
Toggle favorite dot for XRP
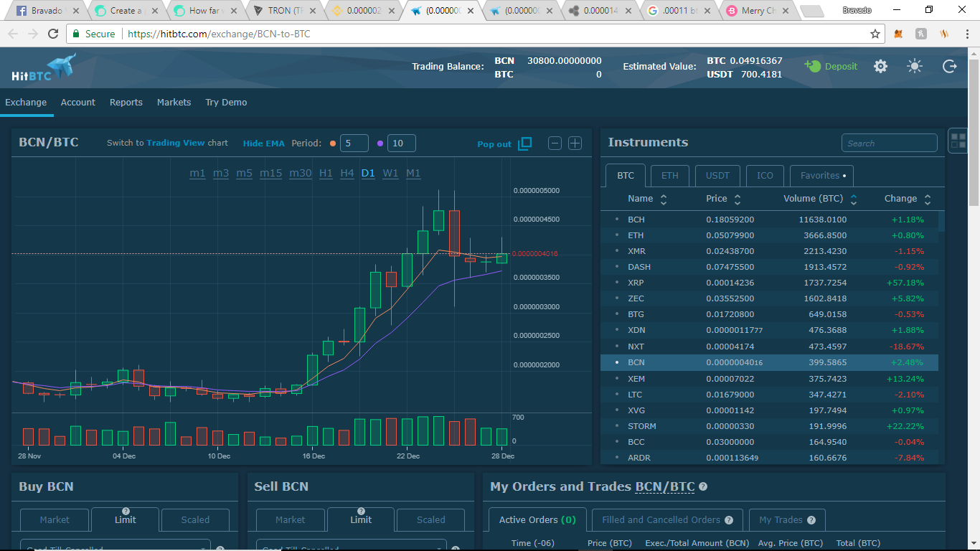coord(616,283)
